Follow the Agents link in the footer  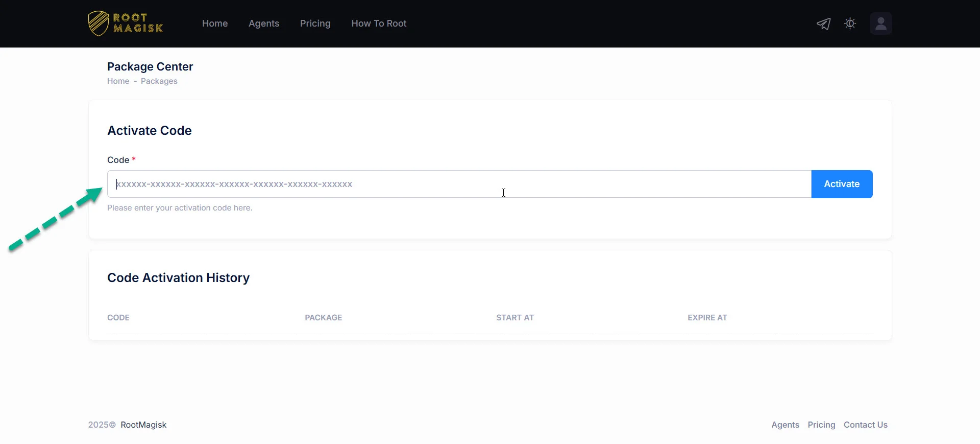[785, 425]
